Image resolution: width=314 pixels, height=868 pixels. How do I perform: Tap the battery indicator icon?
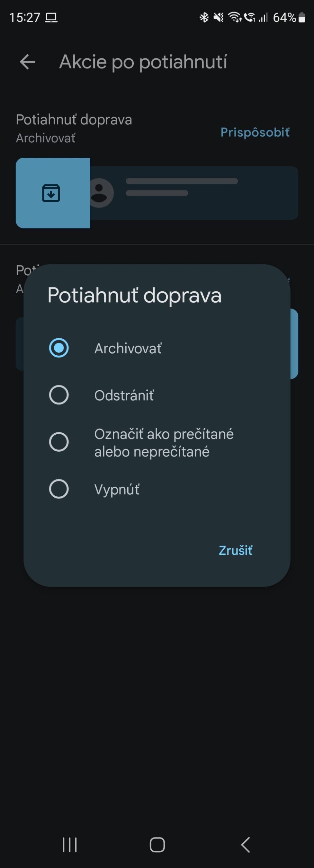pyautogui.click(x=302, y=17)
